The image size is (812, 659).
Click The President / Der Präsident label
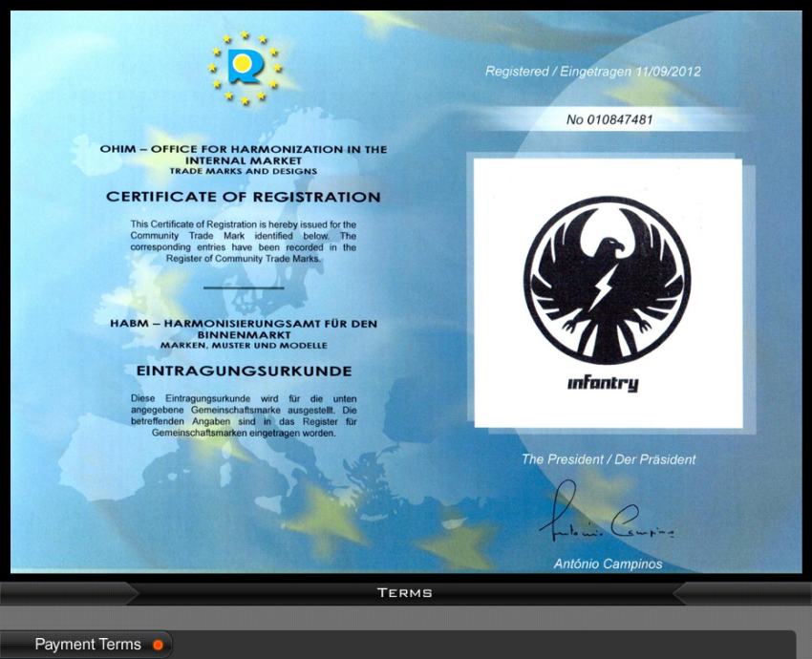[x=609, y=459]
